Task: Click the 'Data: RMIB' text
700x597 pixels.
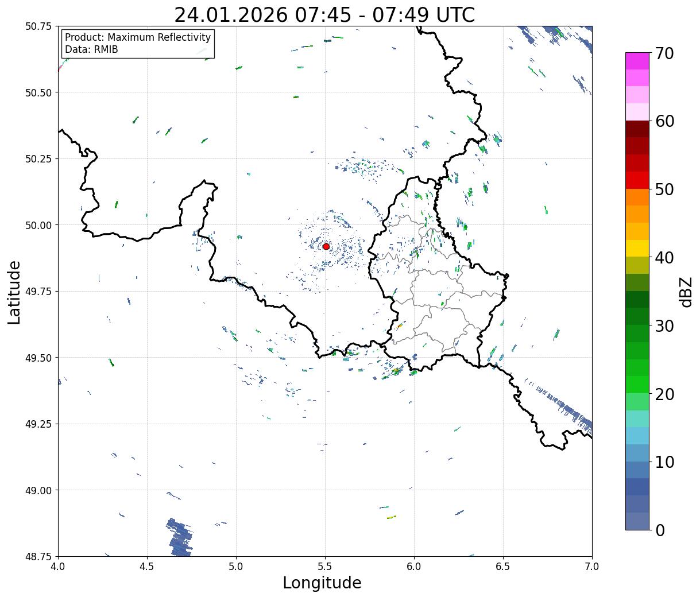Action: pos(91,49)
